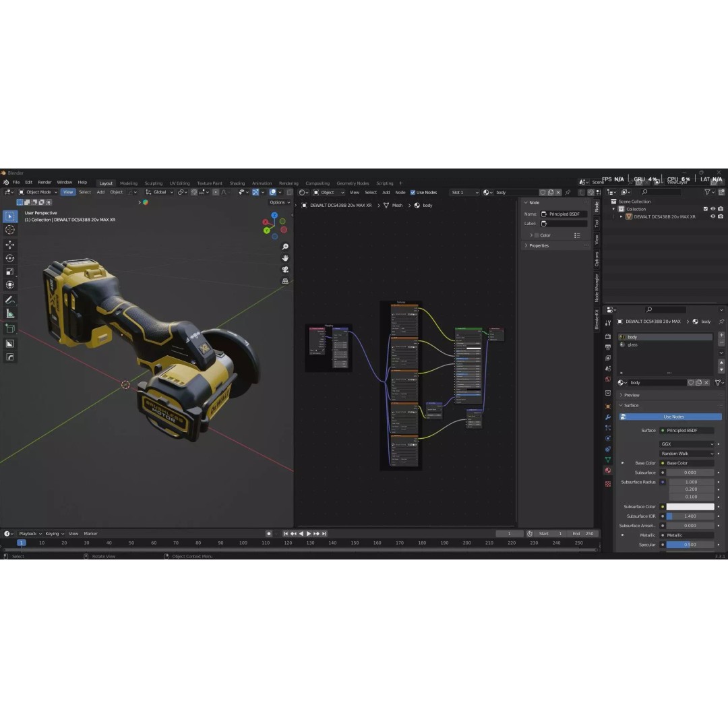The image size is (728, 728).
Task: Adjust the Subsurface IOR 1.400 slider
Action: 690,516
